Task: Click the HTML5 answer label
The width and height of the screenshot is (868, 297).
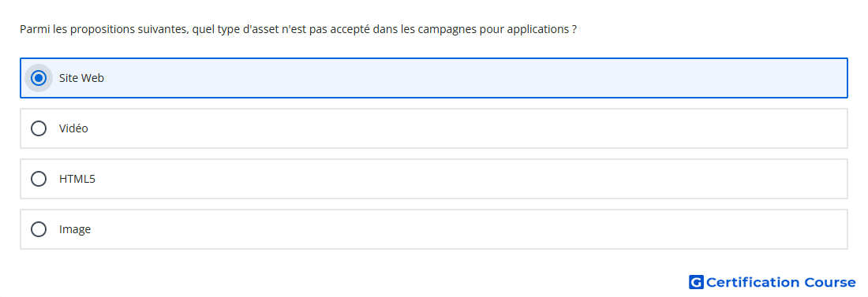Action: pos(77,179)
